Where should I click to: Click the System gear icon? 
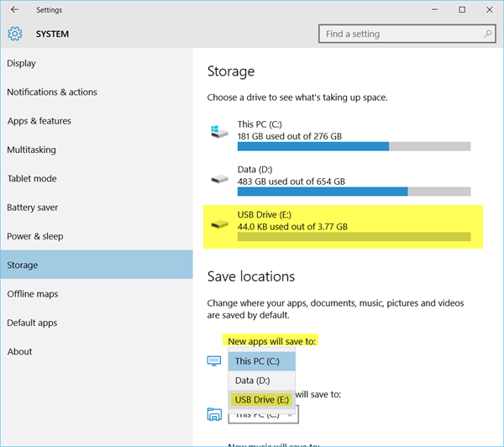(15, 34)
